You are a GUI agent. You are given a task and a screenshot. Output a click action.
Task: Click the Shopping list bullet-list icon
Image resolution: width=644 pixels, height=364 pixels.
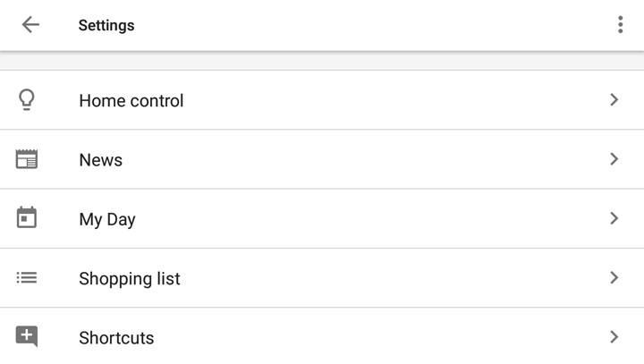point(27,278)
